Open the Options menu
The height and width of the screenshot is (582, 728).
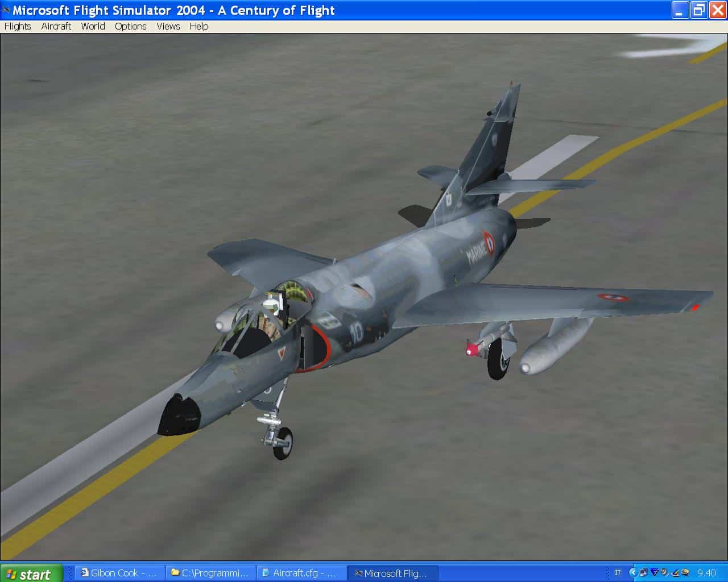tap(130, 26)
